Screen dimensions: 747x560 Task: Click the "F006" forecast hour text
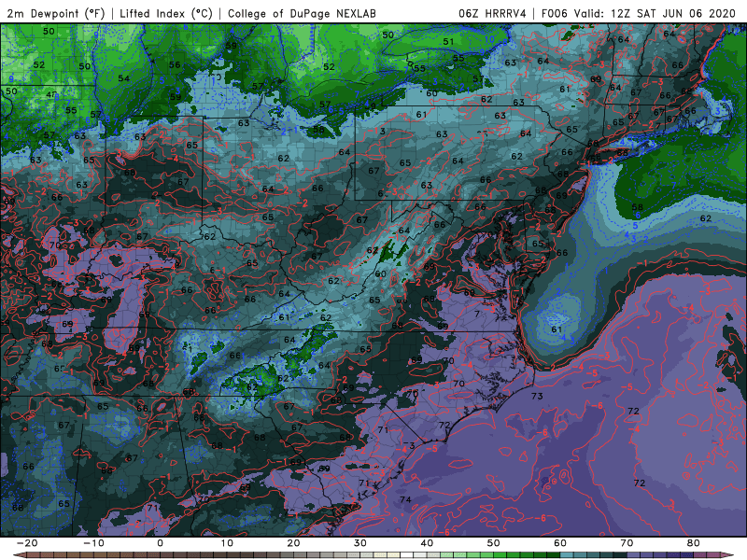click(x=555, y=14)
